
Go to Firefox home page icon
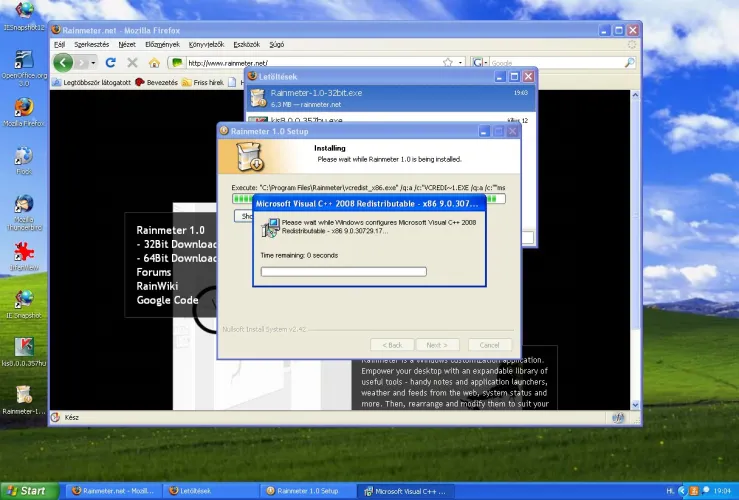pyautogui.click(x=154, y=63)
